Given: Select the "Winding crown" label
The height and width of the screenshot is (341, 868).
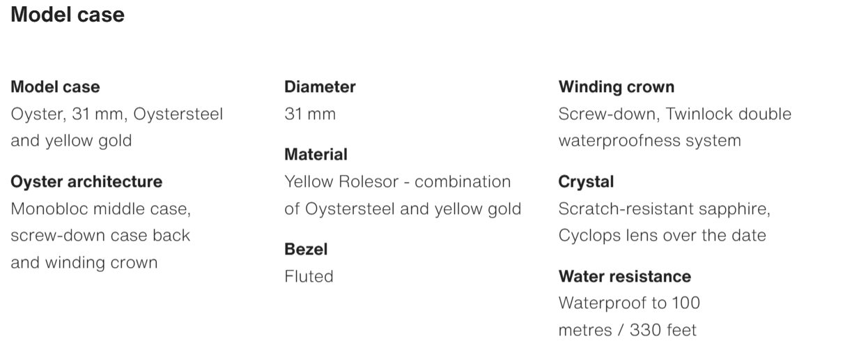Looking at the screenshot, I should tap(617, 87).
